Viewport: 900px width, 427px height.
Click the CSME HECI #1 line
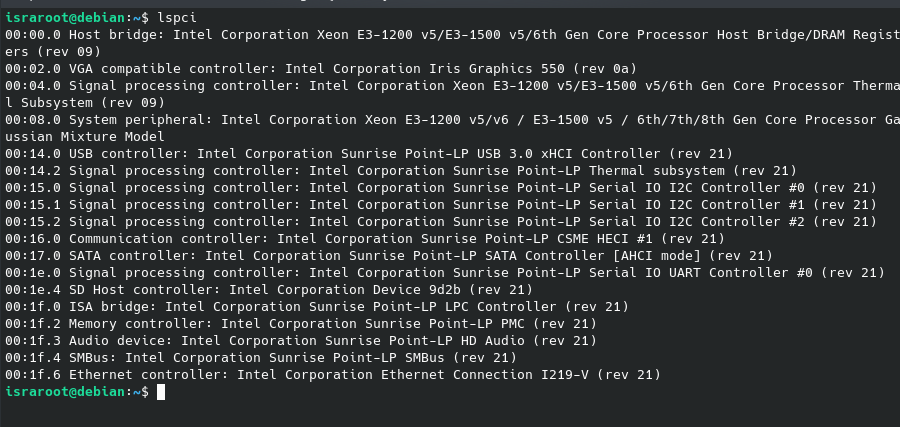(x=365, y=239)
